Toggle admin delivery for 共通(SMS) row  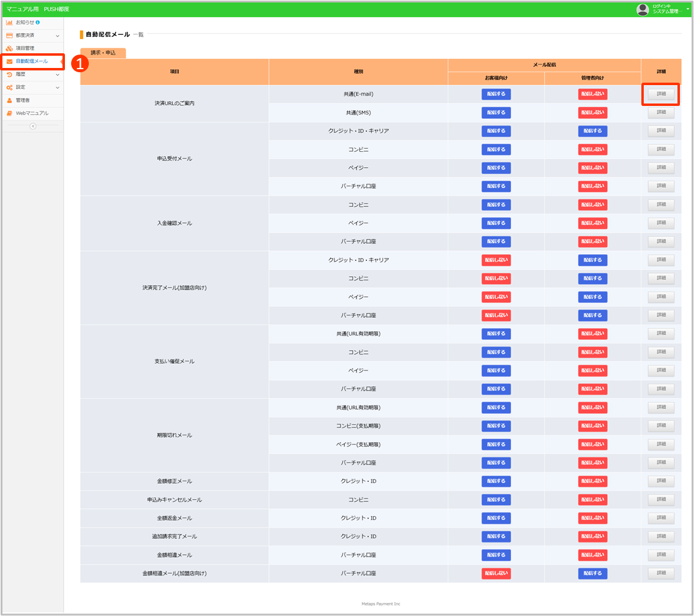tap(592, 113)
